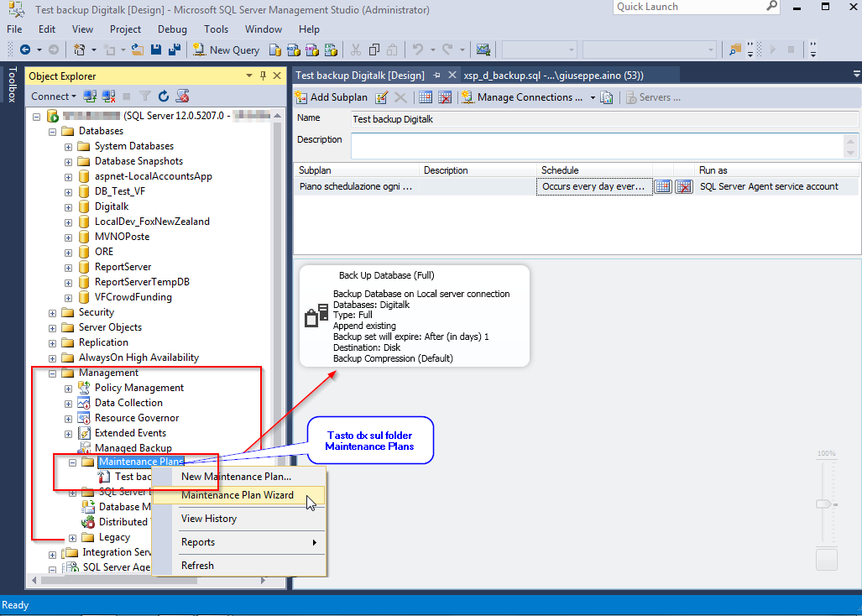Select Maintenance Plan Wizard from context menu

point(238,495)
